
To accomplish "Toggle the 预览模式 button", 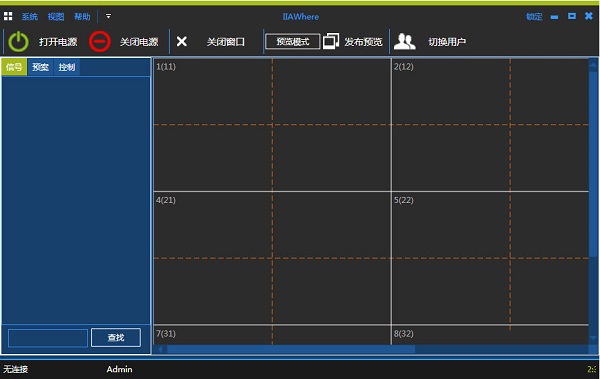I will [x=293, y=41].
